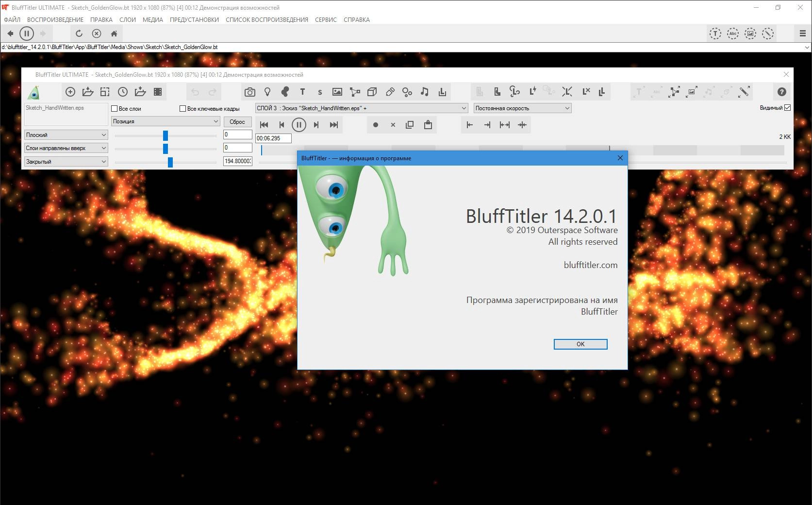Click the blufftitler.com text in the dialog
Viewport: 812px width, 505px height.
[x=591, y=265]
